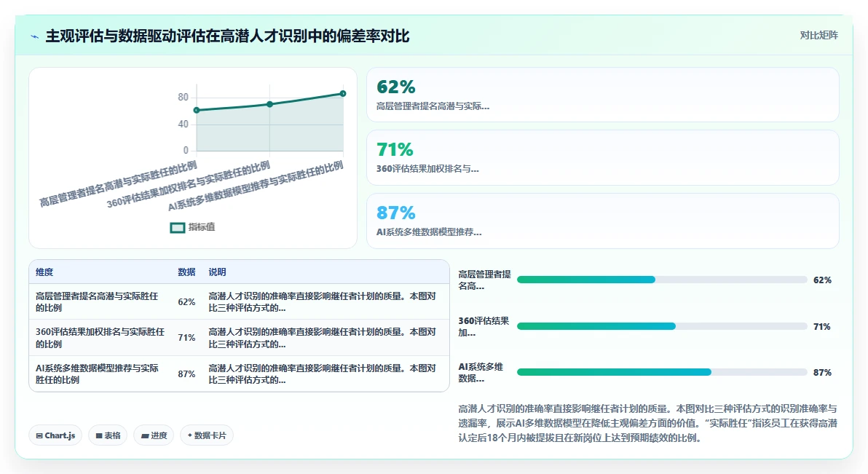This screenshot has height=474, width=868.
Task: Click the 62% label next to first progress bar
Action: (822, 280)
